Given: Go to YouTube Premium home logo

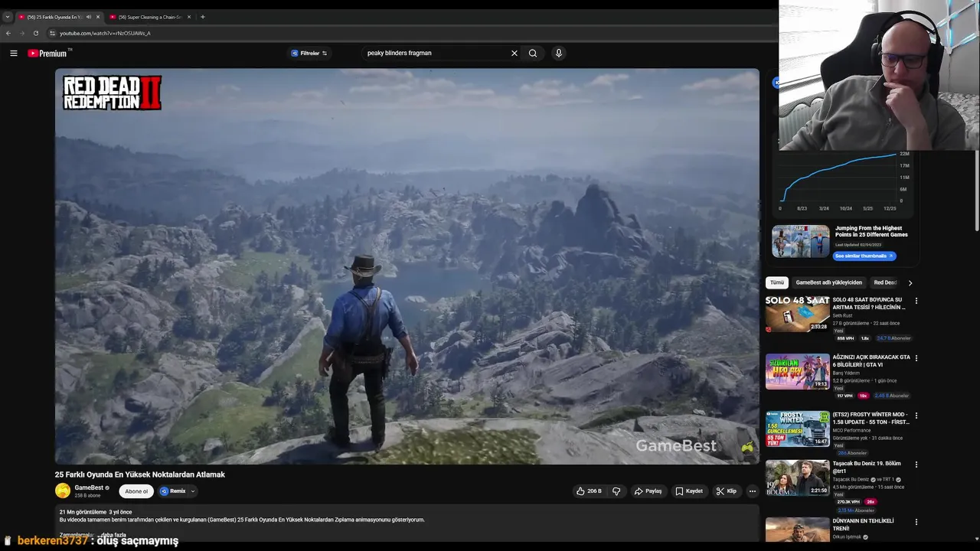Looking at the screenshot, I should tap(47, 53).
